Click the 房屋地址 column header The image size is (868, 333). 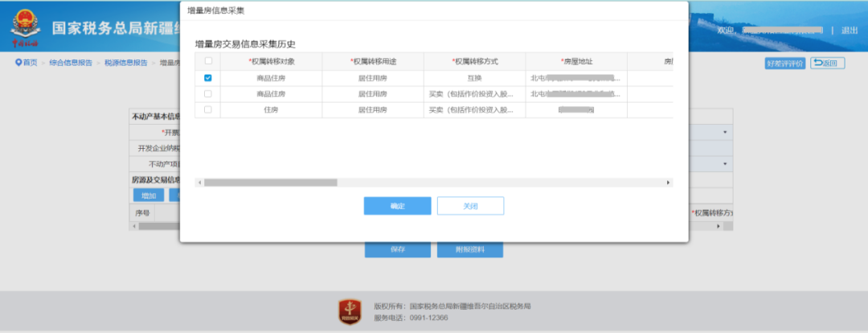[x=576, y=61]
